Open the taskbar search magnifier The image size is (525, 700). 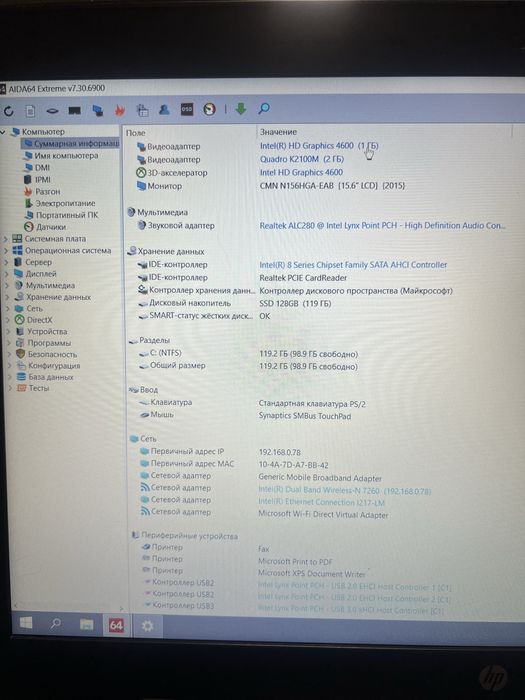click(56, 624)
